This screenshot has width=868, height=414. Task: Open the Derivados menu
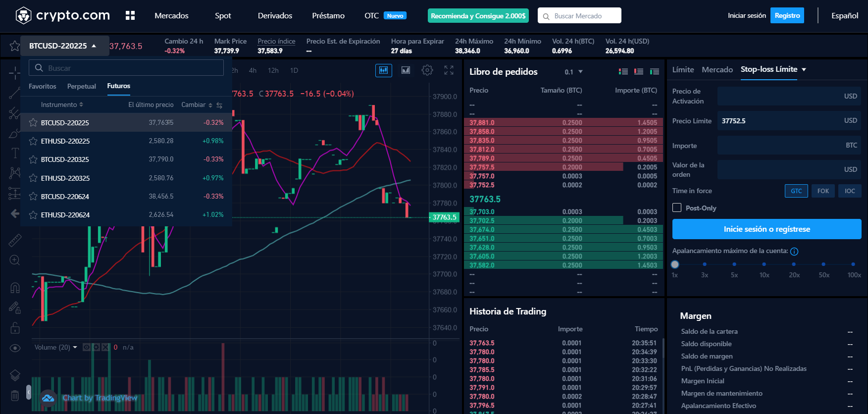(x=275, y=16)
